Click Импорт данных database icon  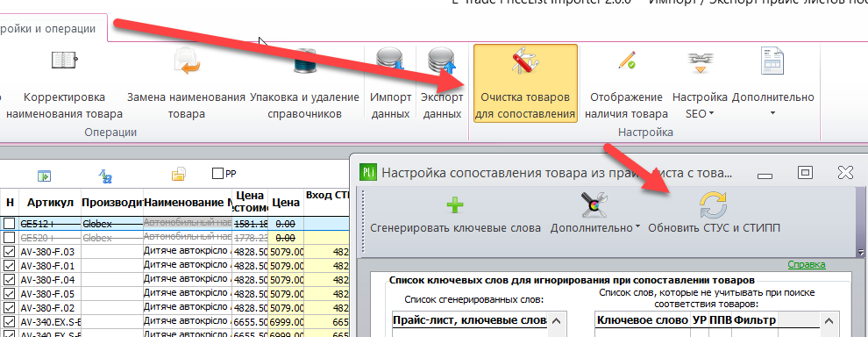pyautogui.click(x=390, y=61)
